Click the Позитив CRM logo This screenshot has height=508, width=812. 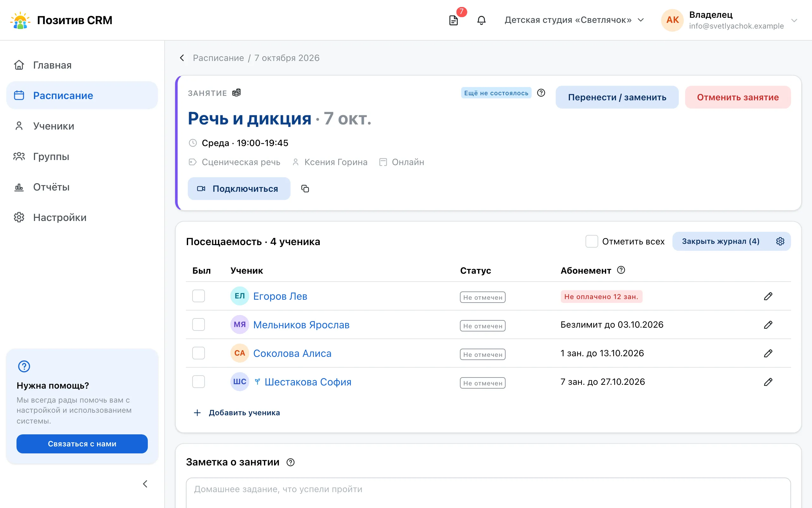(x=61, y=20)
